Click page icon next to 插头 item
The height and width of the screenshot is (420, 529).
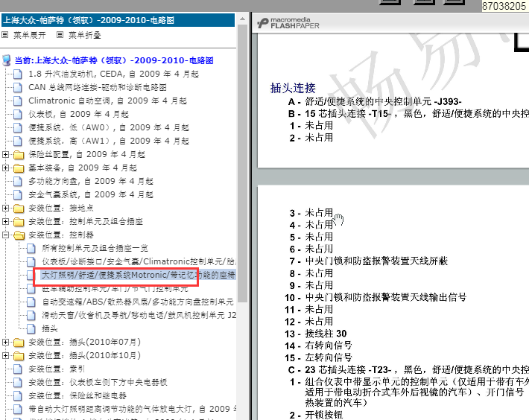[x=31, y=328]
